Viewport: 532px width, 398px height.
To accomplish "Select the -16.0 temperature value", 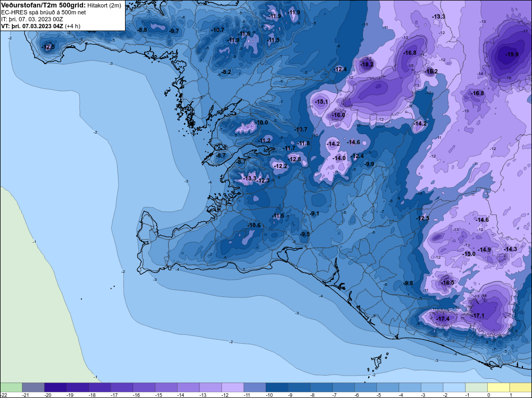I will tap(338, 115).
